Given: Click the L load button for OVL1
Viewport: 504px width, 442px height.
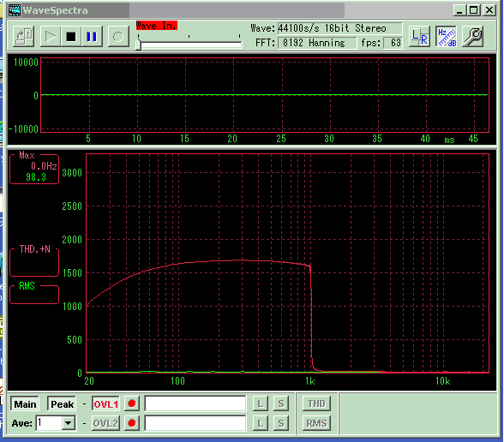Looking at the screenshot, I should pos(261,403).
